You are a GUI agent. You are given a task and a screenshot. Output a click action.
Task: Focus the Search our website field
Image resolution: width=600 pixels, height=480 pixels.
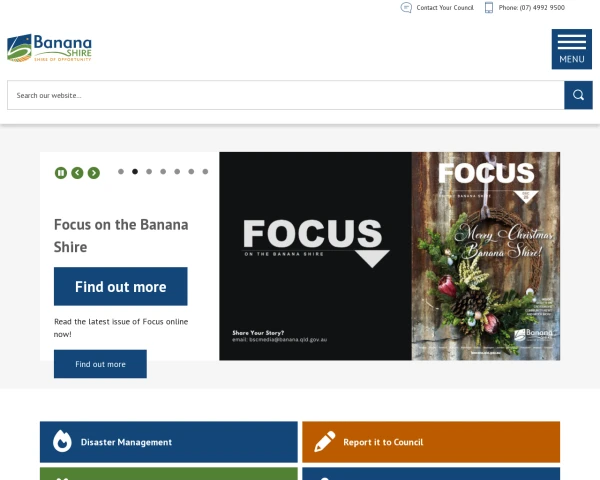(x=285, y=95)
